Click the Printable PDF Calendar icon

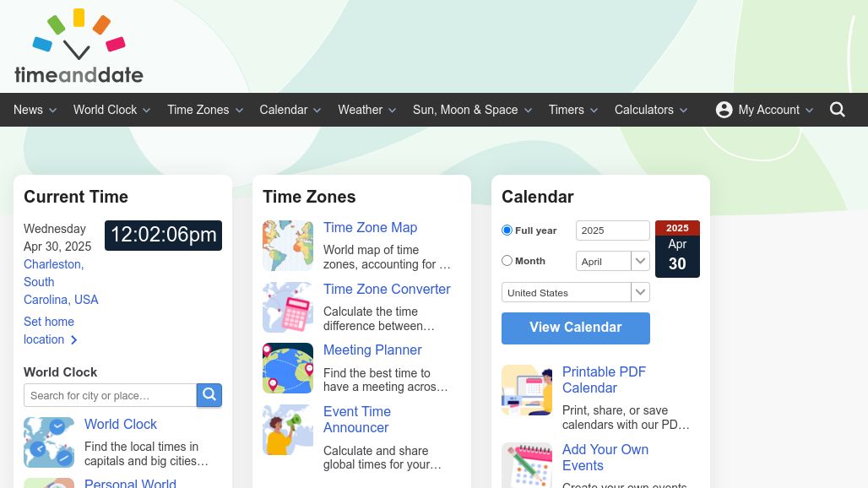[527, 390]
